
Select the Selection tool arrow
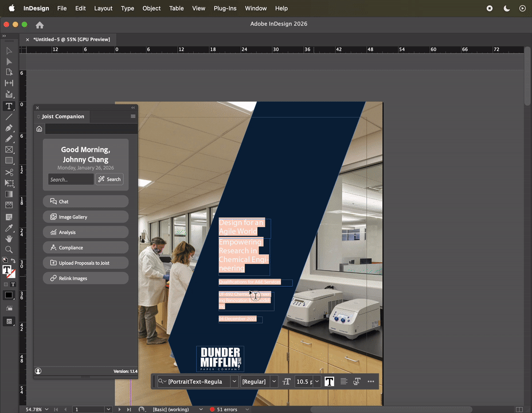tap(9, 51)
